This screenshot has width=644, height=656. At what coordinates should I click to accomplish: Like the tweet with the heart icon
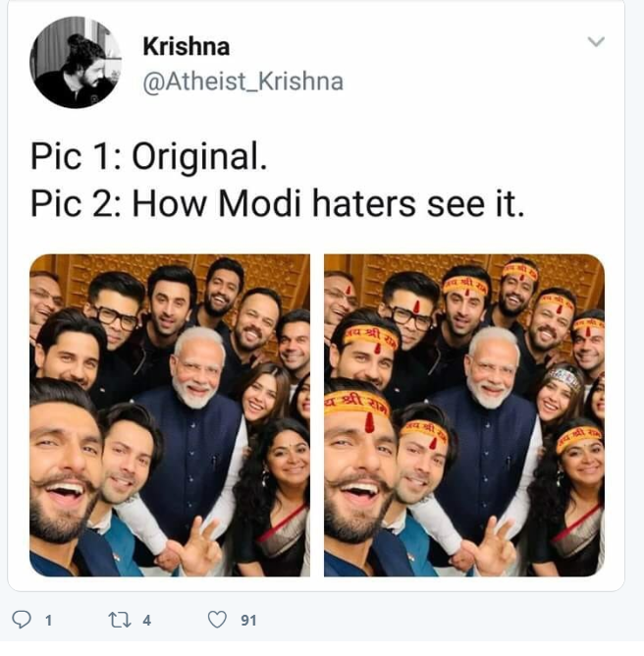[215, 620]
